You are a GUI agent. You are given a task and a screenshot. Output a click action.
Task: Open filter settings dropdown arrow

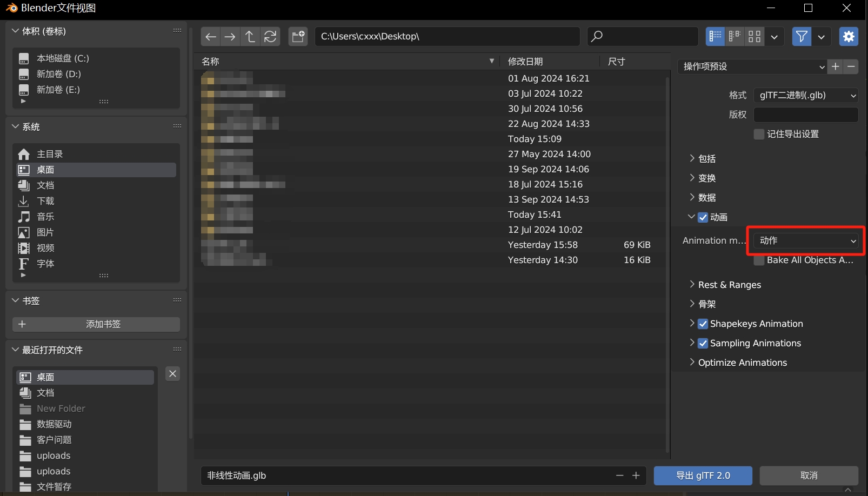pyautogui.click(x=821, y=36)
